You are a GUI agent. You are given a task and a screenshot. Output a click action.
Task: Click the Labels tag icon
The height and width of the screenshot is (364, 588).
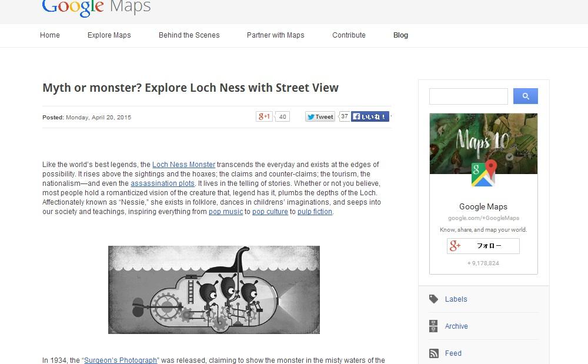(433, 299)
